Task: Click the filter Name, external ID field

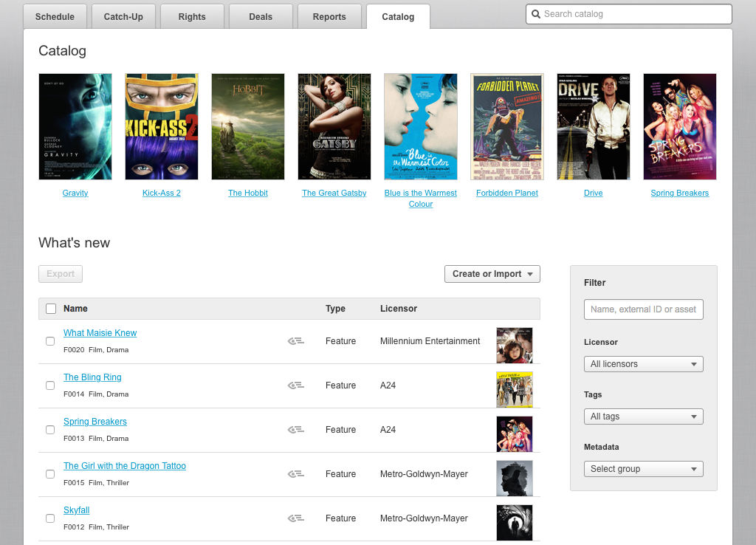Action: 643,309
